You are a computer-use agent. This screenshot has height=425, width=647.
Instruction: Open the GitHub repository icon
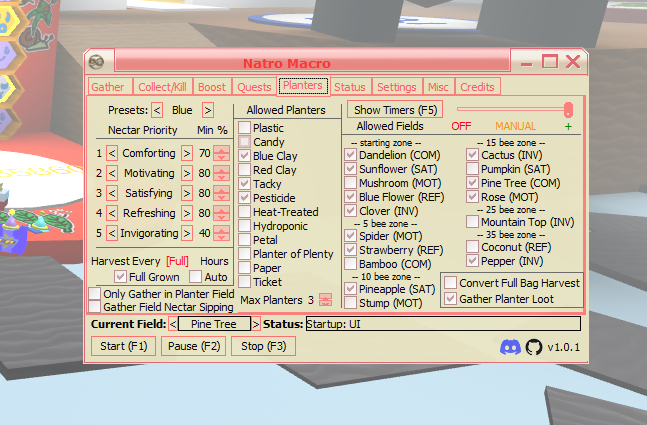pos(534,347)
